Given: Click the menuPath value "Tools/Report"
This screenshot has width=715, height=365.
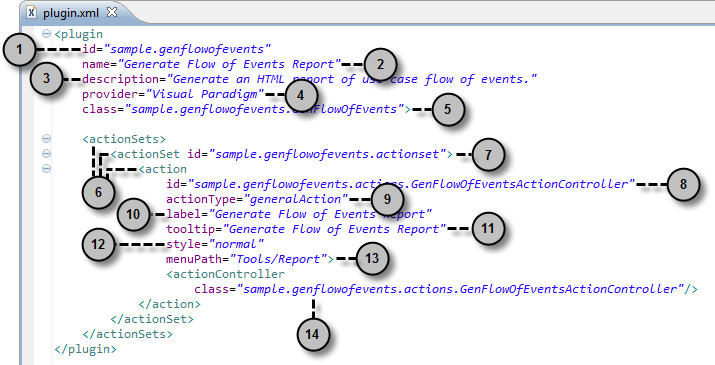Looking at the screenshot, I should tap(278, 259).
